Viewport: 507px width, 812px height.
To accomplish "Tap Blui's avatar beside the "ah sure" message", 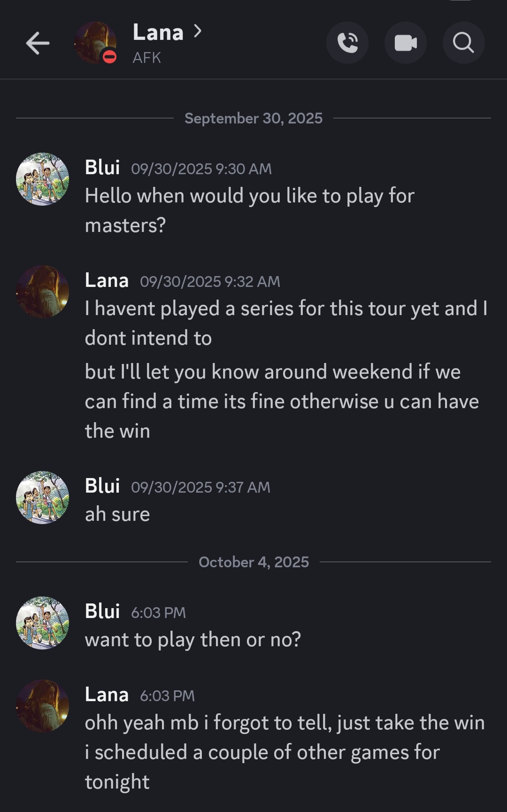I will (42, 497).
